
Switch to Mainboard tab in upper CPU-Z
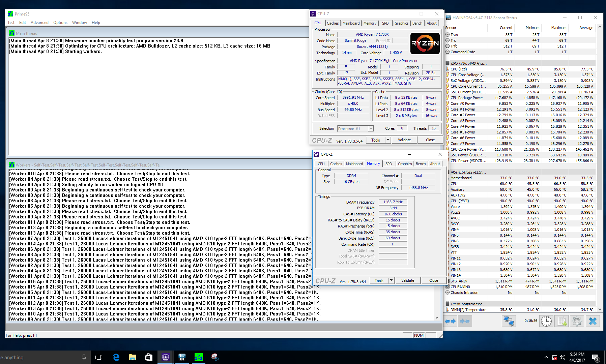[x=351, y=23]
